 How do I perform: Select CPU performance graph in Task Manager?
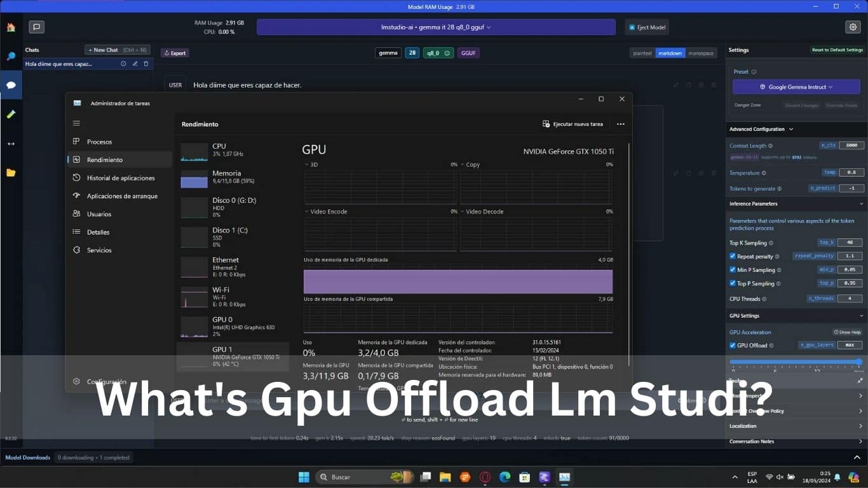pyautogui.click(x=232, y=150)
